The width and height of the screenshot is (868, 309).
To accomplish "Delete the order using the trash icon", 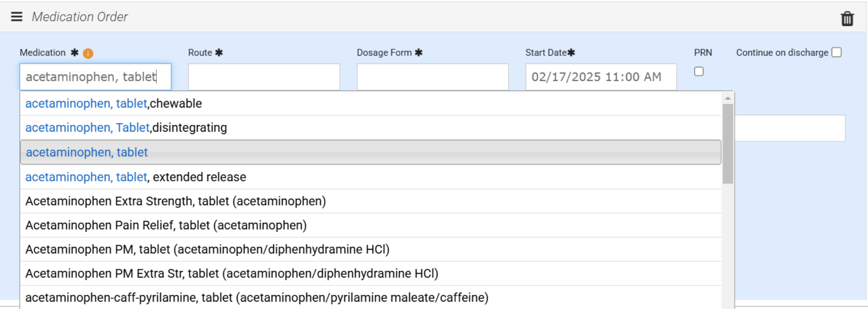I will coord(847,19).
